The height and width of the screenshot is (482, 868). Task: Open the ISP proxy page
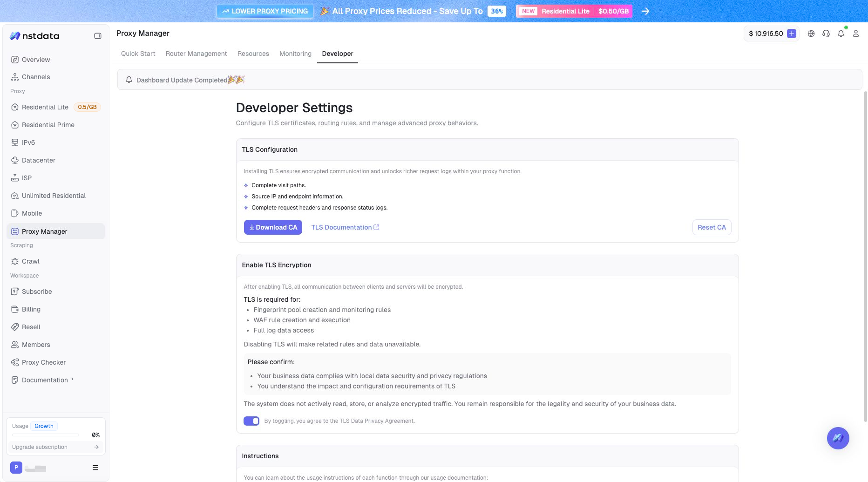coord(56,178)
